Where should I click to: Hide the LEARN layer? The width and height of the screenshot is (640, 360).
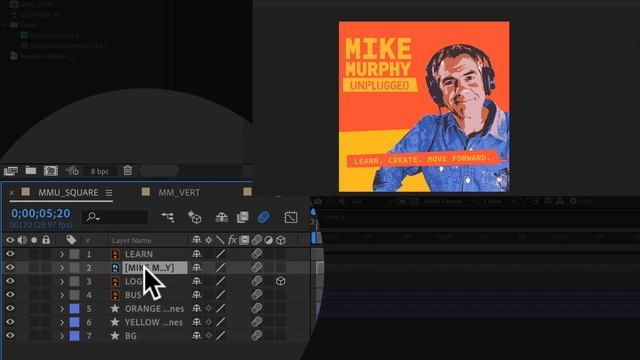point(10,254)
